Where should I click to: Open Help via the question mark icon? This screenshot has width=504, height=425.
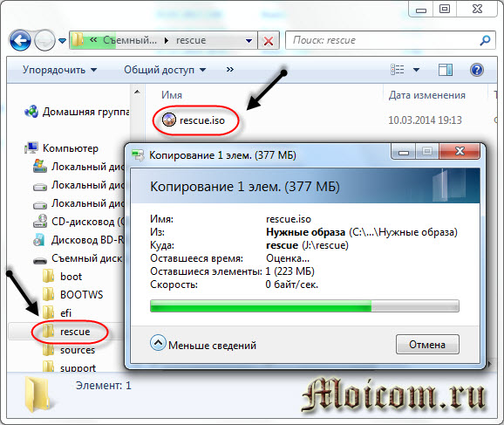click(x=477, y=70)
